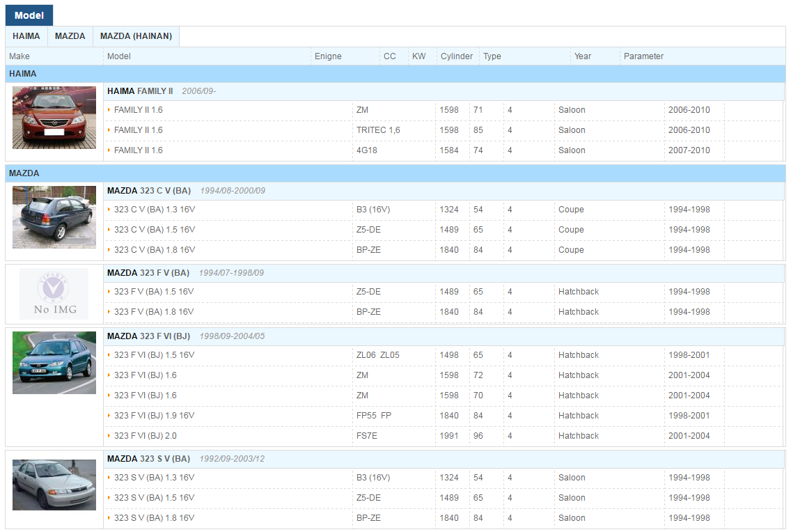Image resolution: width=791 pixels, height=532 pixels.
Task: Click the ZL06 ZL05 engine cell
Action: pyautogui.click(x=378, y=356)
